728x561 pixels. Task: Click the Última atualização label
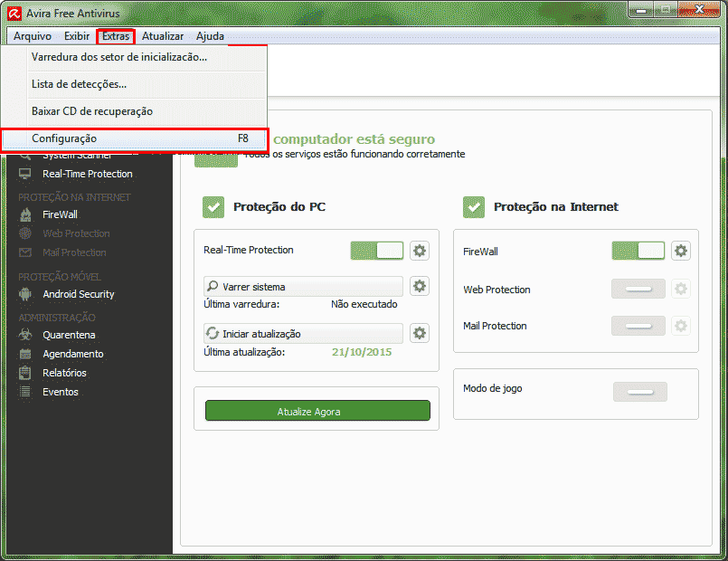tap(244, 352)
